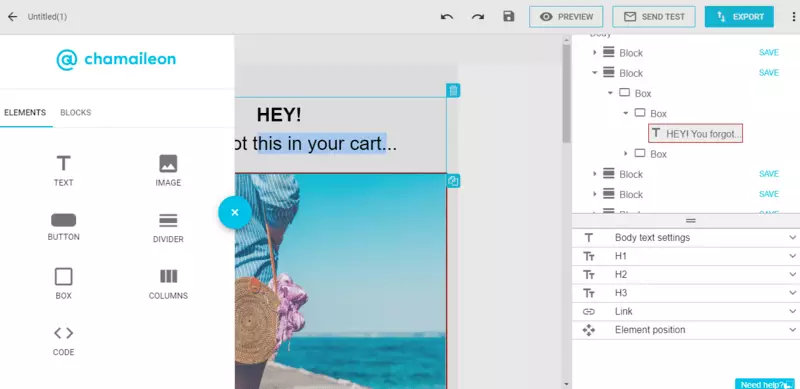Expand the Box below the HEY! text item
Screen dimensions: 800x389
[x=626, y=153]
